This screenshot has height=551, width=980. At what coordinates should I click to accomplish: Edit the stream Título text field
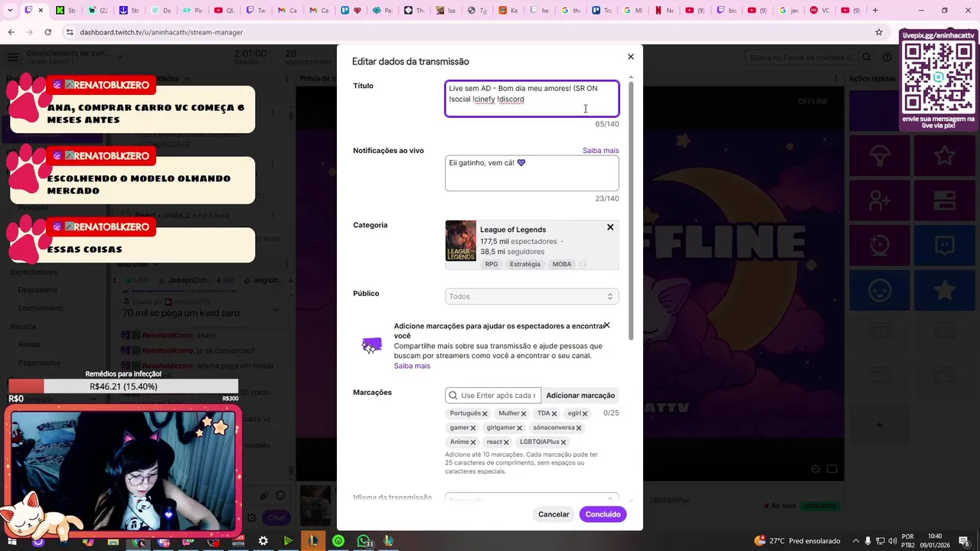(x=531, y=99)
